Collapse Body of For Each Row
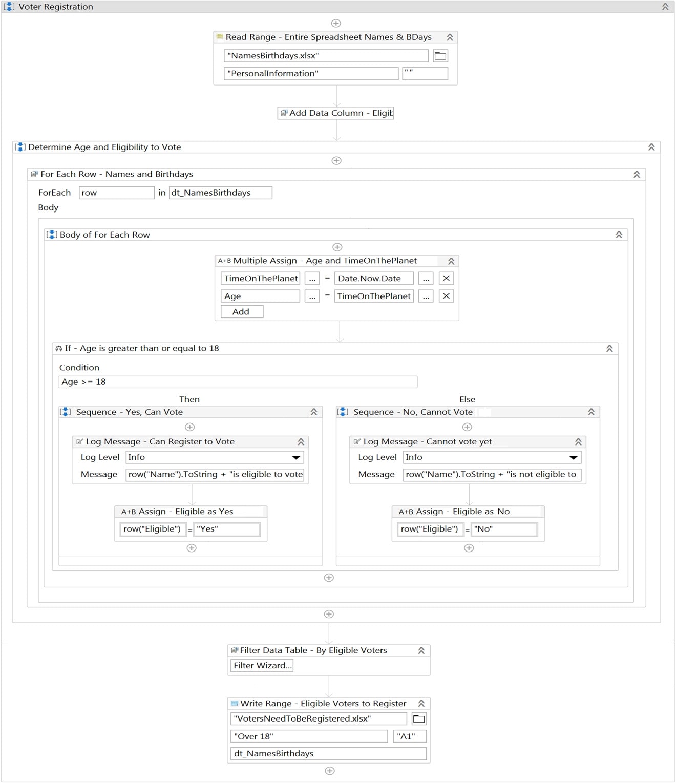 point(619,235)
